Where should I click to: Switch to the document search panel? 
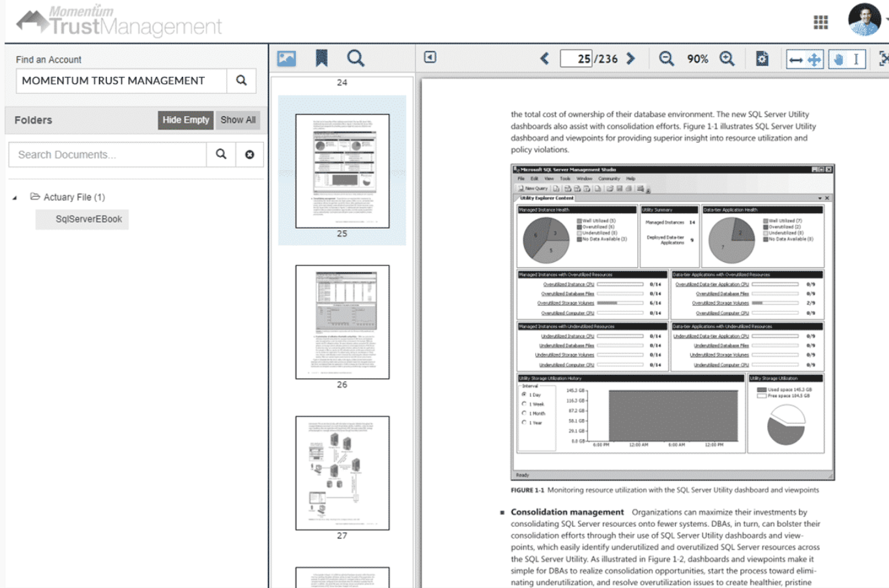point(356,59)
